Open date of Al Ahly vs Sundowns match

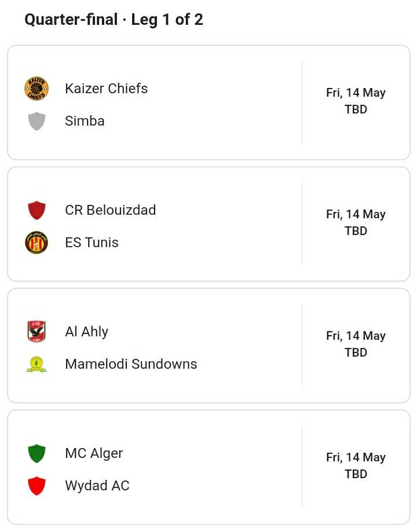[x=356, y=336]
